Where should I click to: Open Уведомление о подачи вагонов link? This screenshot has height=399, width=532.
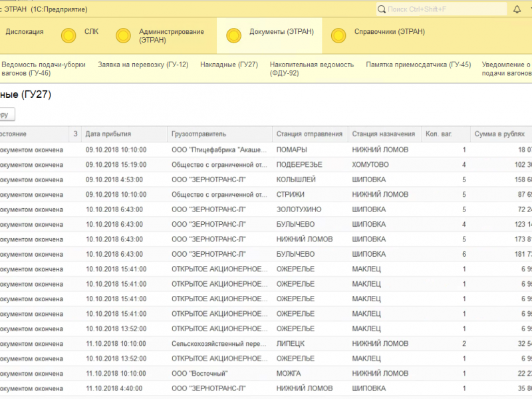pos(507,68)
